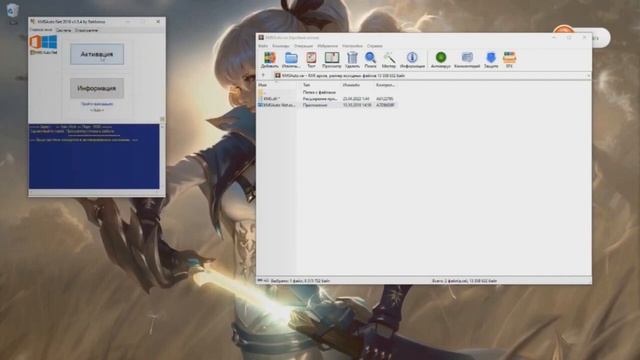The width and height of the screenshot is (640, 360).
Task: Switch to Главное окно tab in KMSAuto
Action: pyautogui.click(x=41, y=30)
